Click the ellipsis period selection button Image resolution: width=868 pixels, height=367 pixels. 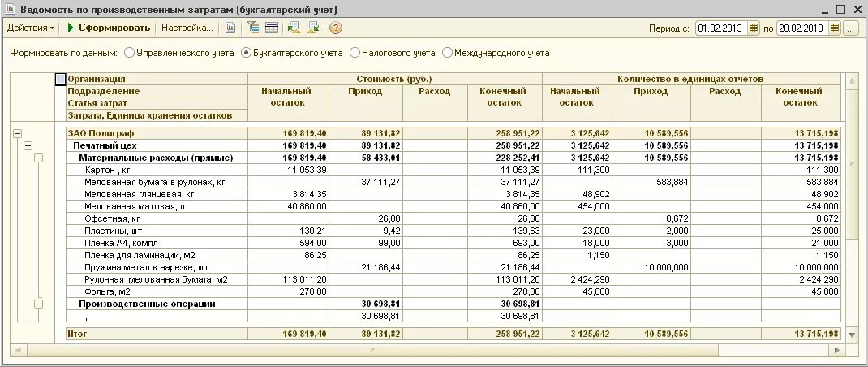tap(851, 28)
